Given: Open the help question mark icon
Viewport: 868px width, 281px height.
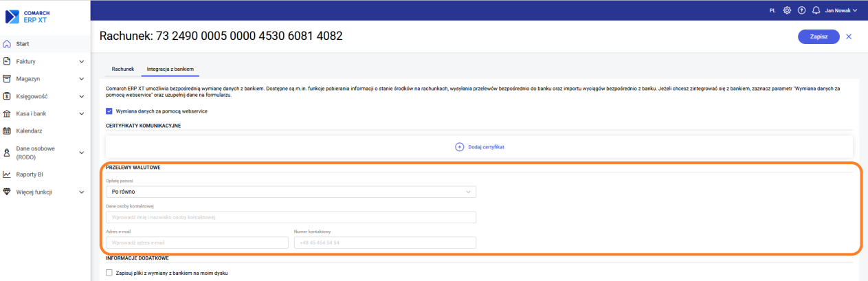Looking at the screenshot, I should (x=801, y=11).
